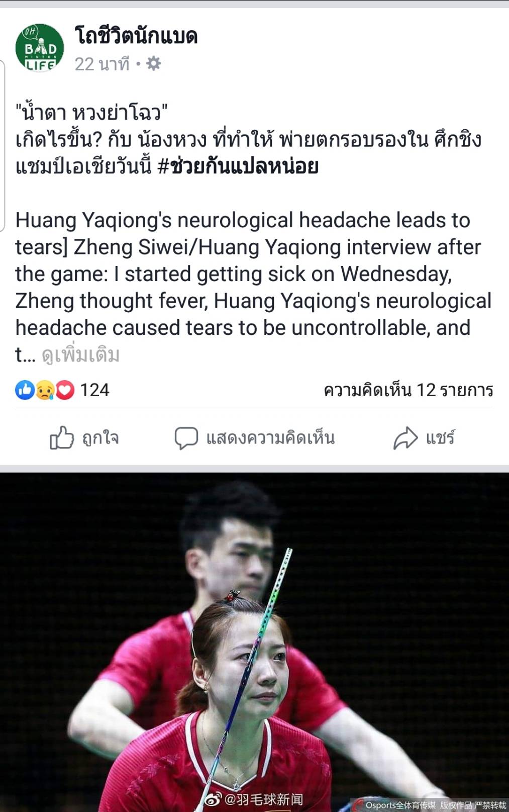Open the badminton players photo
The height and width of the screenshot is (812, 509).
[x=254, y=642]
